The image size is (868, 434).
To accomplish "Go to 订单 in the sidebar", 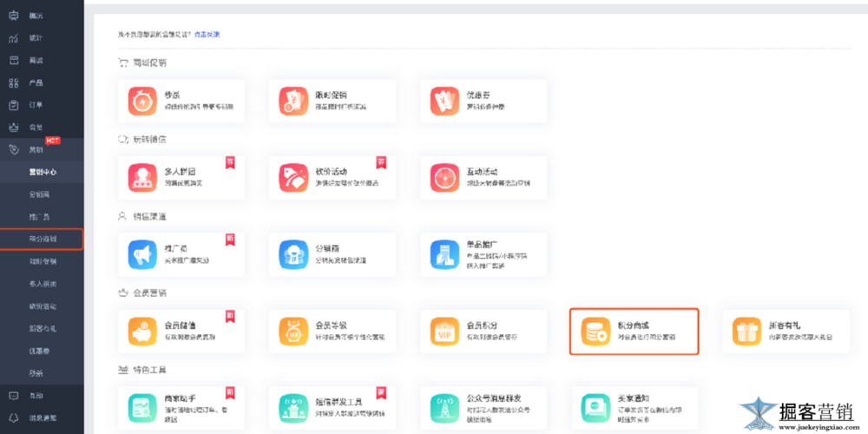I will click(36, 105).
